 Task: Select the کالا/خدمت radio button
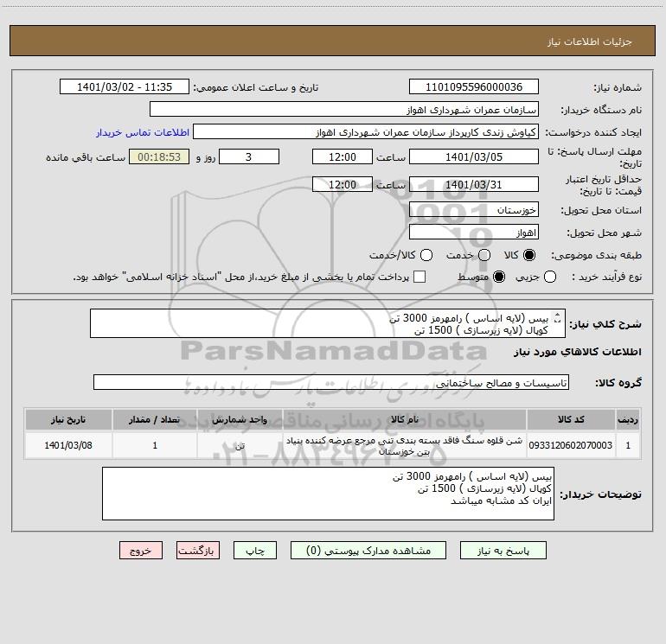tap(426, 255)
